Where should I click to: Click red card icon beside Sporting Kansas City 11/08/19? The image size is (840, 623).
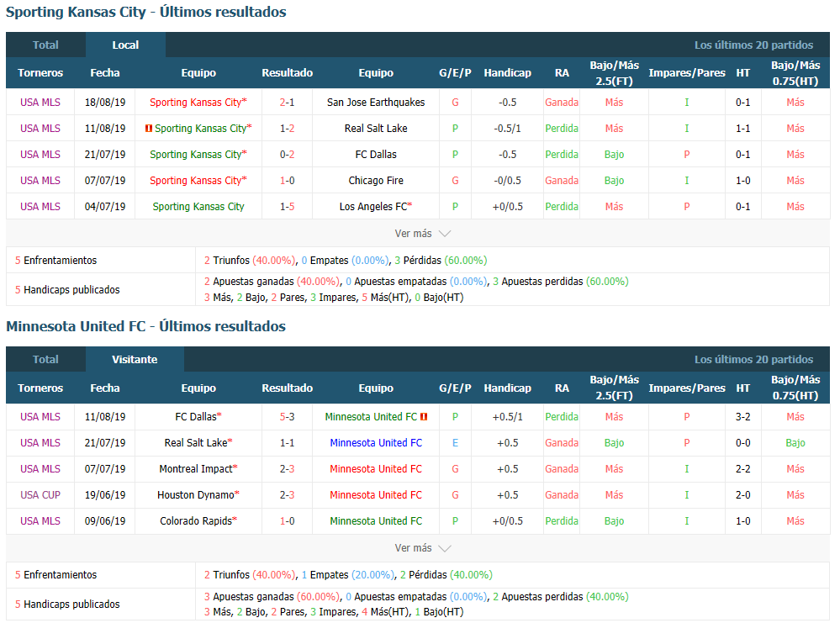point(149,129)
